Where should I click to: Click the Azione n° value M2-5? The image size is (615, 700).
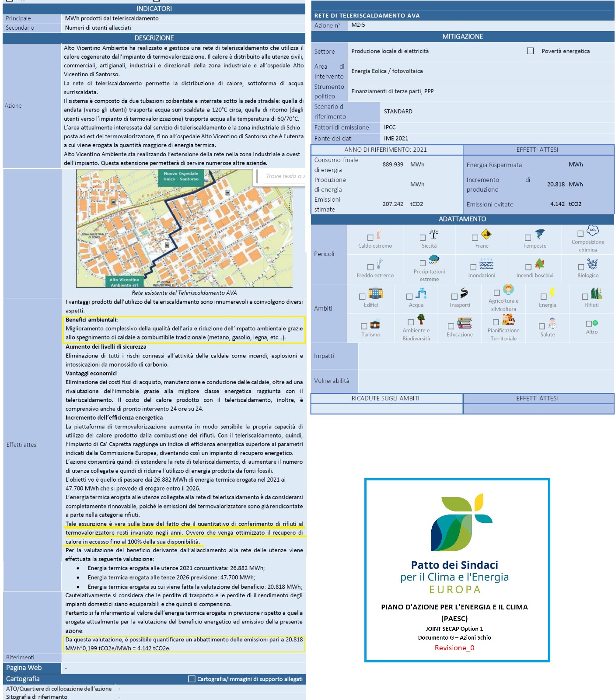pos(358,25)
